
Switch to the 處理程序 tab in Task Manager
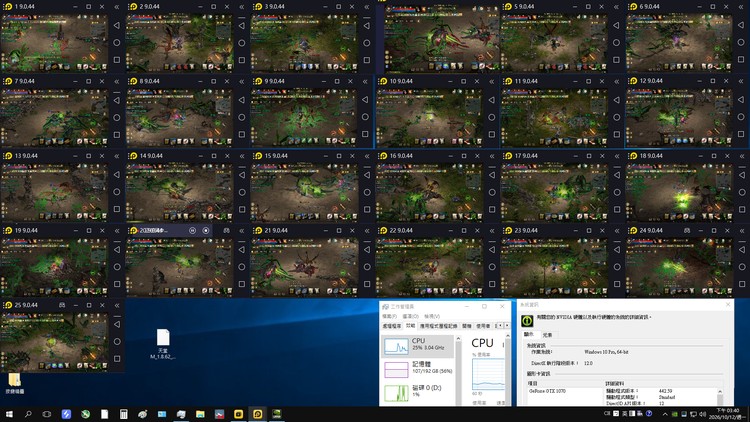(392, 326)
